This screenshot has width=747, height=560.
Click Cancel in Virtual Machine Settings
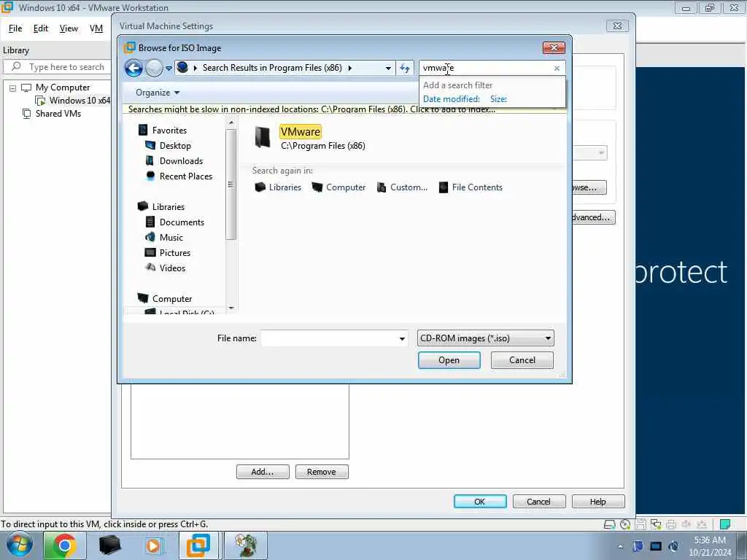[x=539, y=502]
